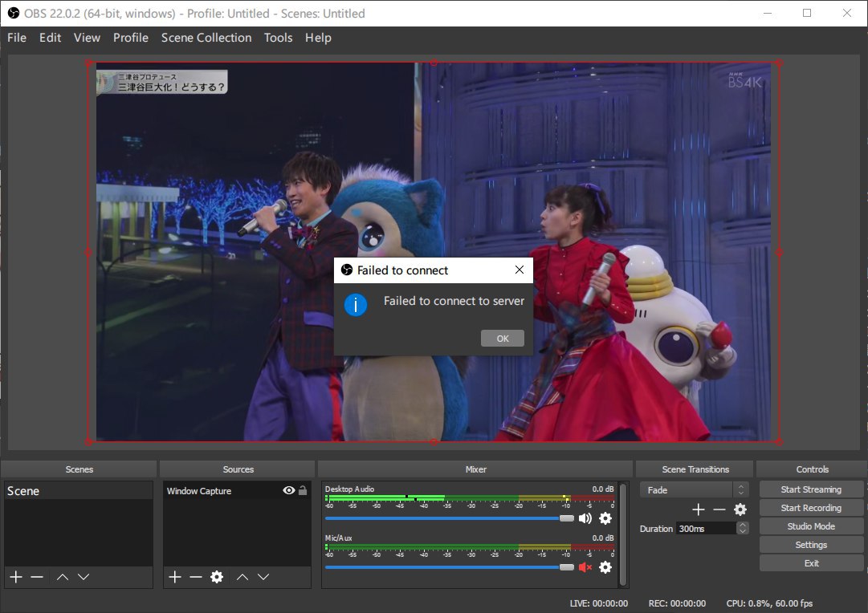The height and width of the screenshot is (613, 868).
Task: Toggle lock on Window Capture source
Action: tap(303, 490)
